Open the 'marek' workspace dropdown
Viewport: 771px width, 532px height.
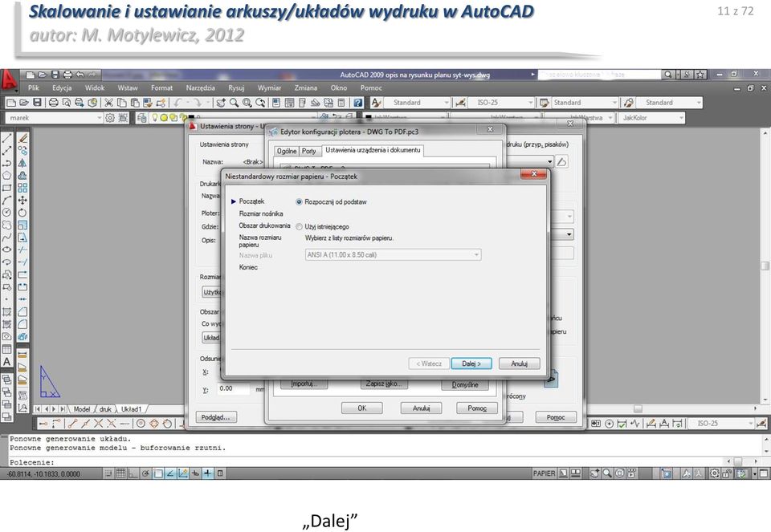(x=54, y=118)
